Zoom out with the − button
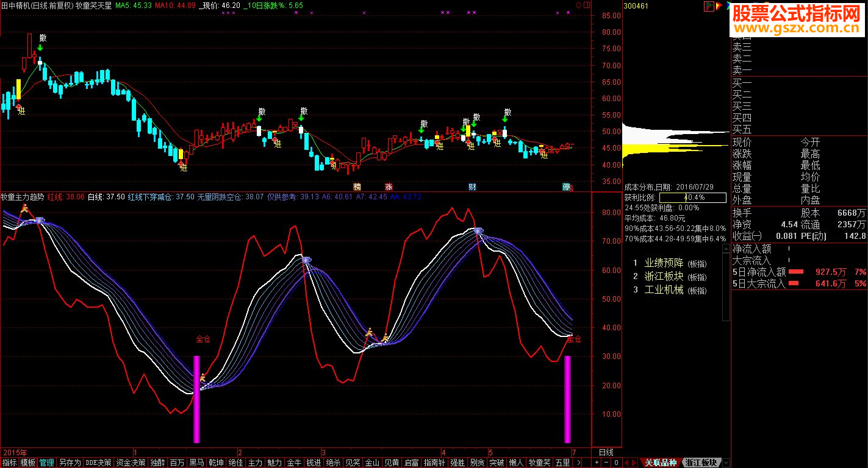 coord(606,463)
